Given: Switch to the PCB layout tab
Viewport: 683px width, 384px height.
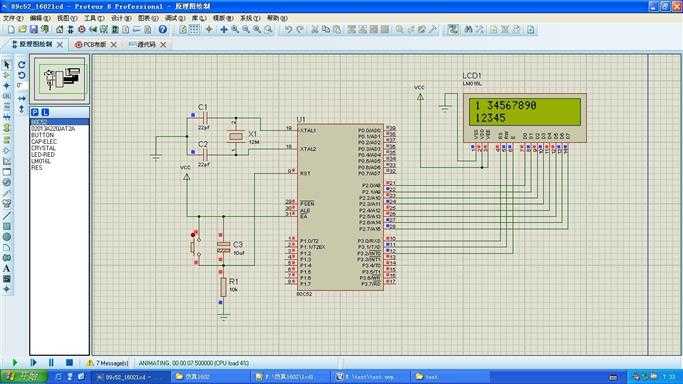Looking at the screenshot, I should [91, 44].
